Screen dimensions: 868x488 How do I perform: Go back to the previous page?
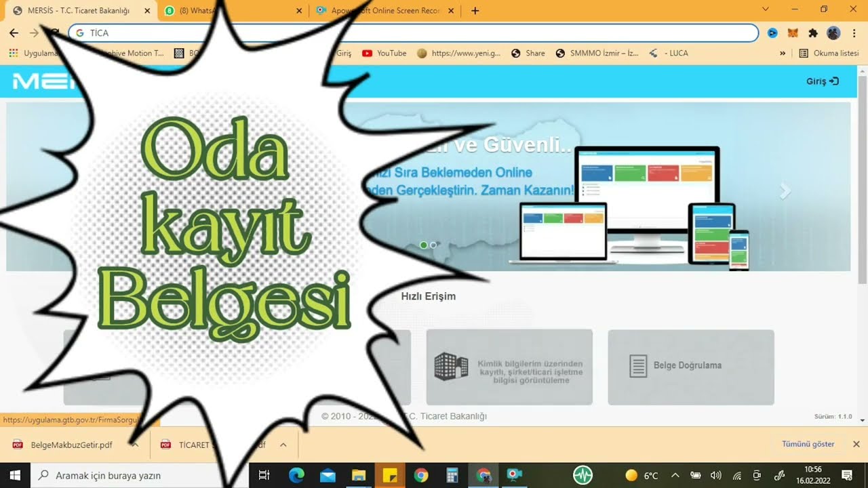coord(14,33)
